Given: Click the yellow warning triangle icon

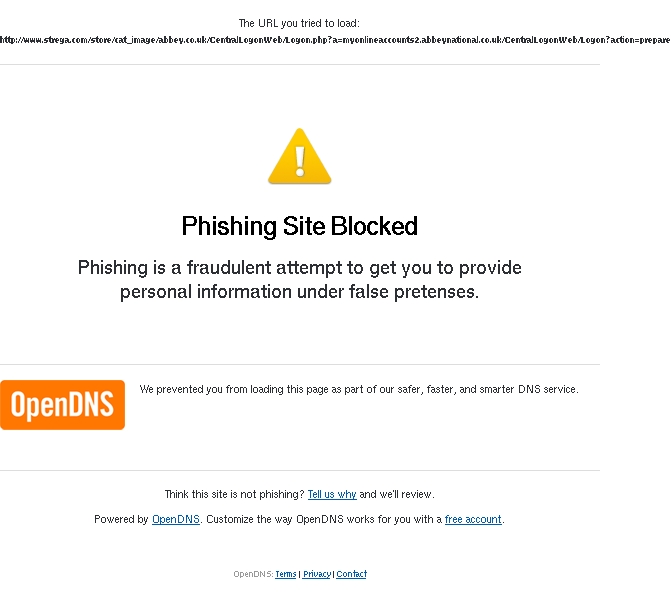Looking at the screenshot, I should click(300, 156).
